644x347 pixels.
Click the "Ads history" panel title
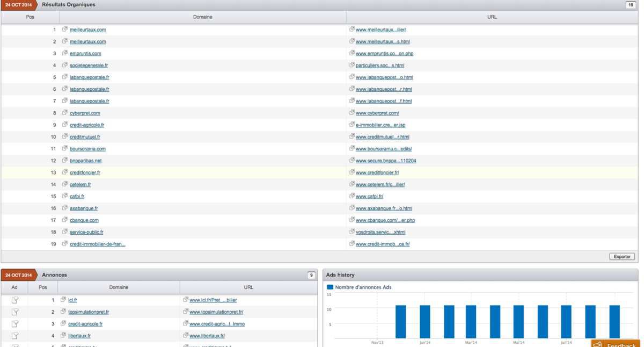[340, 275]
